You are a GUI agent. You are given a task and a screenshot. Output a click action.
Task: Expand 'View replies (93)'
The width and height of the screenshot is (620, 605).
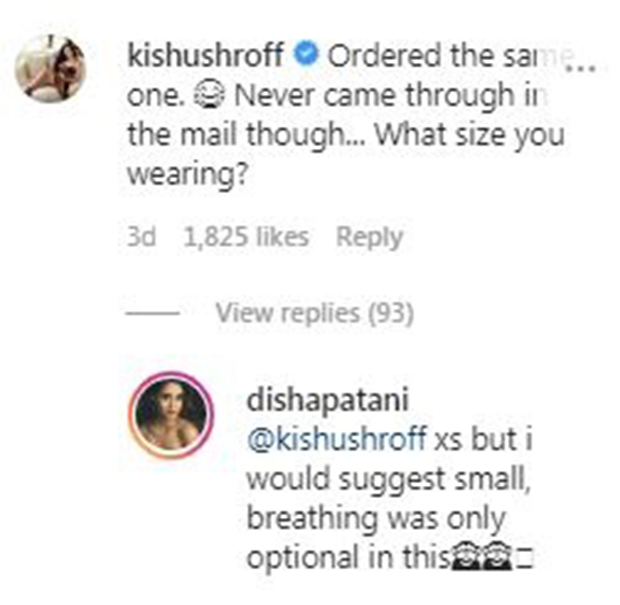click(315, 313)
